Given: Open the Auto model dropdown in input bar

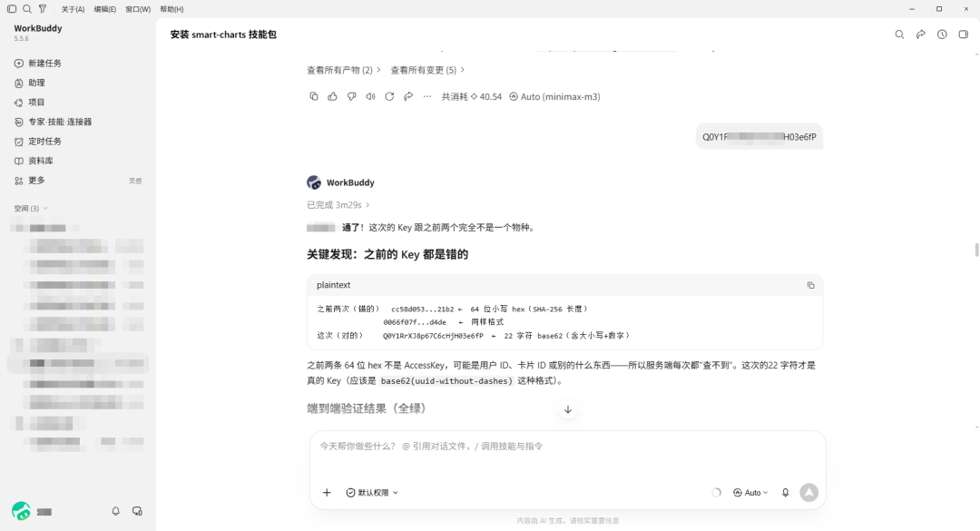Looking at the screenshot, I should point(750,493).
